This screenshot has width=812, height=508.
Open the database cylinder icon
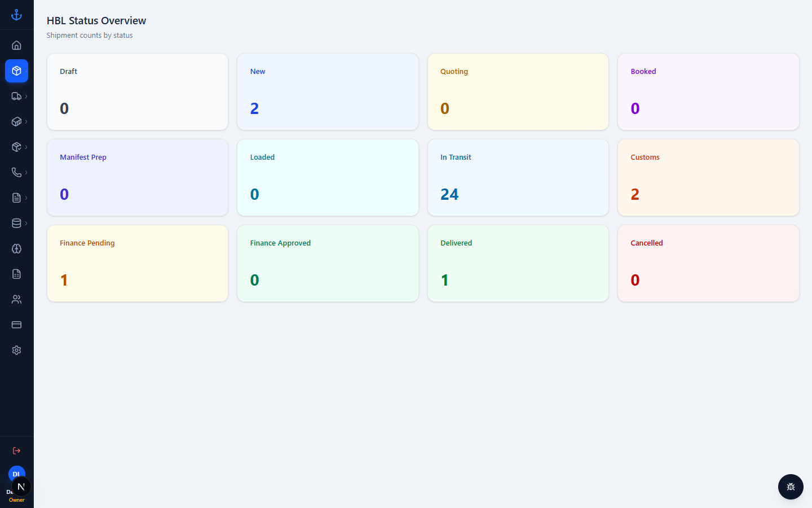[x=16, y=223]
